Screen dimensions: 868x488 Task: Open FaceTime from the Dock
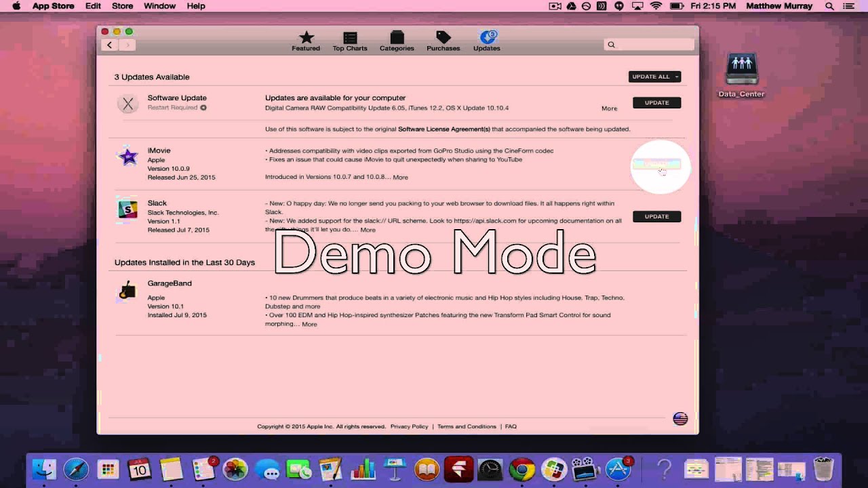299,468
